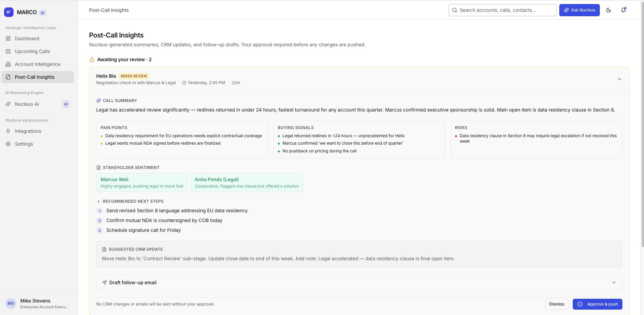Click the 22m call duration text
This screenshot has height=315, width=644.
pyautogui.click(x=236, y=83)
